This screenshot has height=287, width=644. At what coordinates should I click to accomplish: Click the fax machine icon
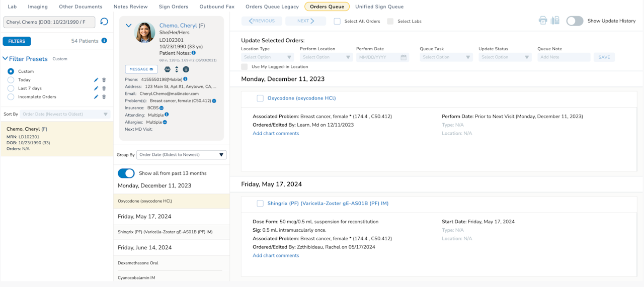(555, 21)
